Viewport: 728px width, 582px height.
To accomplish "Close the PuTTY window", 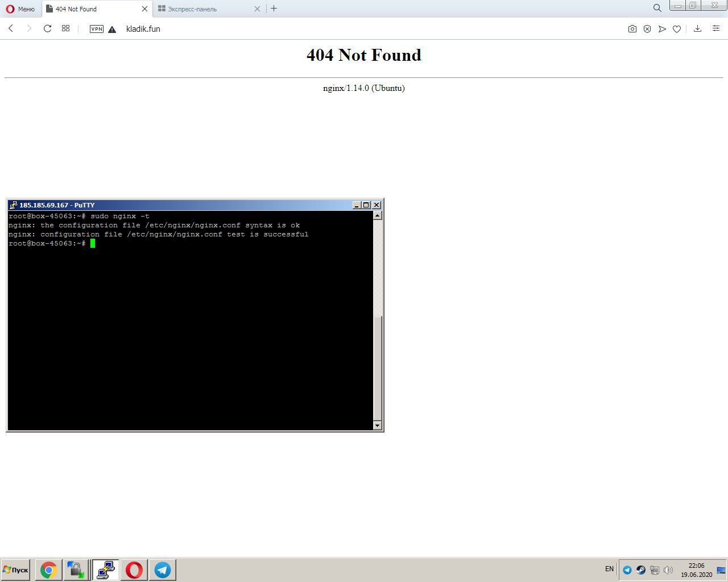I will click(x=376, y=205).
